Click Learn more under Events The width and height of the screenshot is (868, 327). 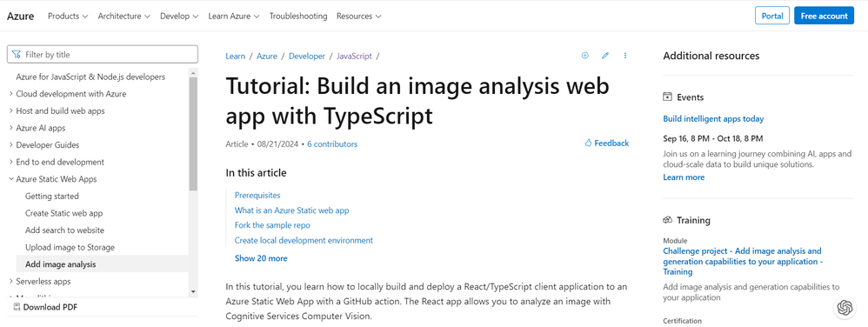[x=684, y=177]
